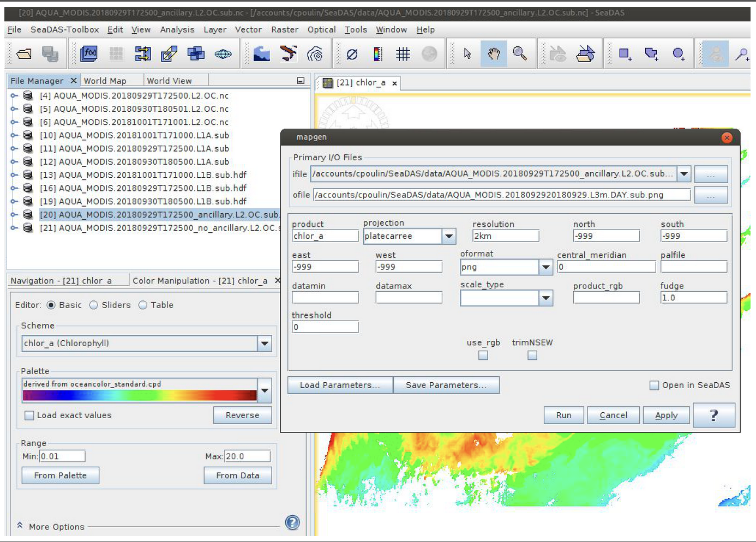Image resolution: width=756 pixels, height=542 pixels.
Task: Switch to the World Map tab
Action: coord(105,81)
